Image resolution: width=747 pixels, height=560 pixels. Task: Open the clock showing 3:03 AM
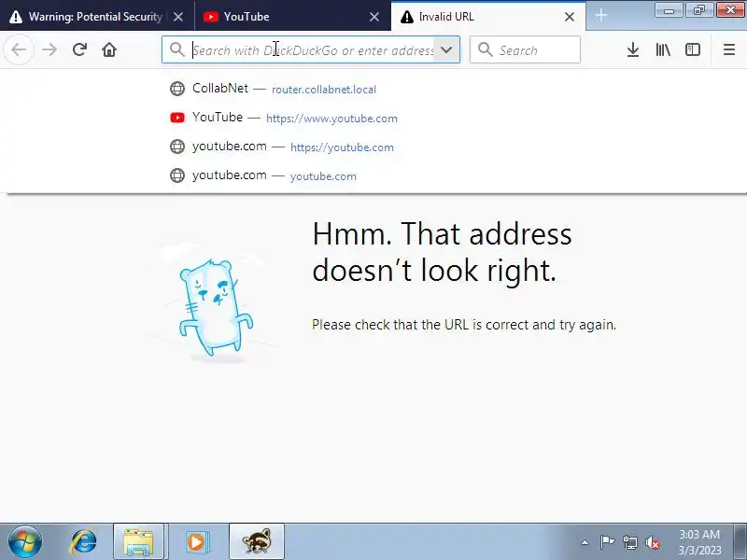[x=699, y=542]
